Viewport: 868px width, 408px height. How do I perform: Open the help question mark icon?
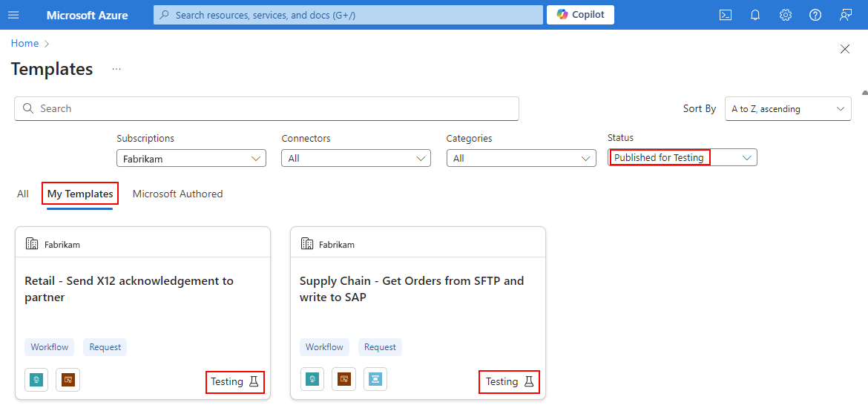[815, 15]
